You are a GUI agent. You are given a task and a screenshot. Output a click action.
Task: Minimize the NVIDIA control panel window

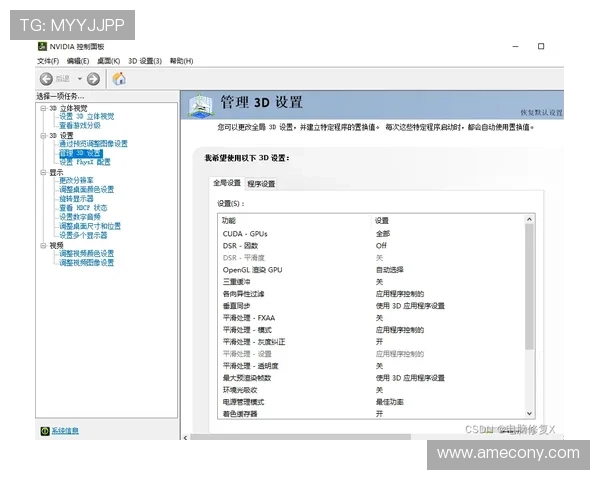point(515,46)
